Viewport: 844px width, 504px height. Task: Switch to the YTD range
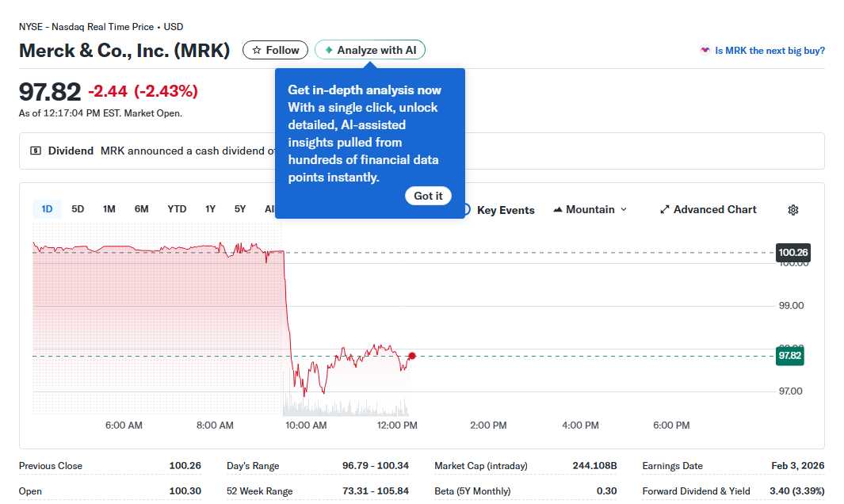pos(177,209)
